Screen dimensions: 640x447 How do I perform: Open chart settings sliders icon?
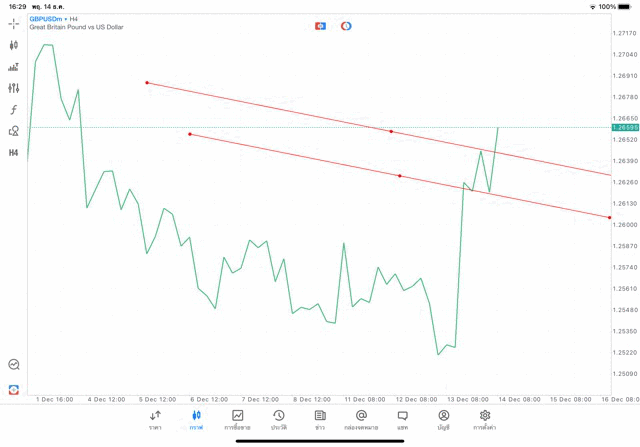(x=14, y=88)
